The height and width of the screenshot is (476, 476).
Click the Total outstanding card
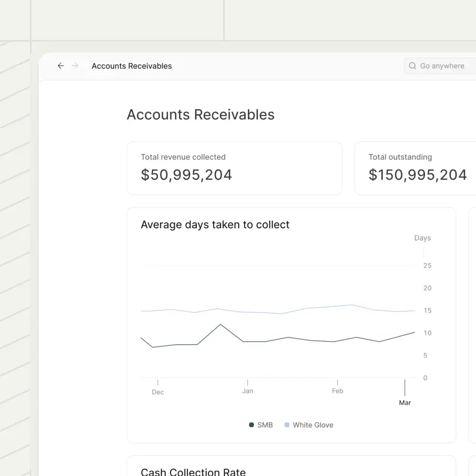(x=417, y=168)
